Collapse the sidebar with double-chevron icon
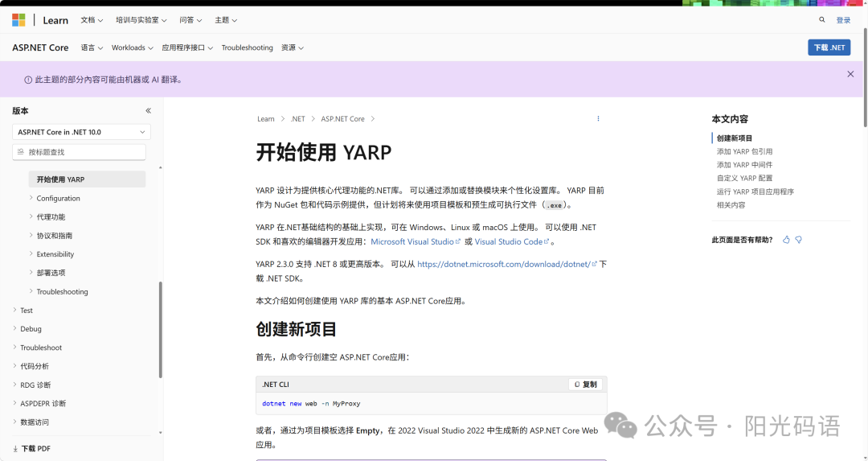Viewport: 868px width, 461px height. coord(149,111)
